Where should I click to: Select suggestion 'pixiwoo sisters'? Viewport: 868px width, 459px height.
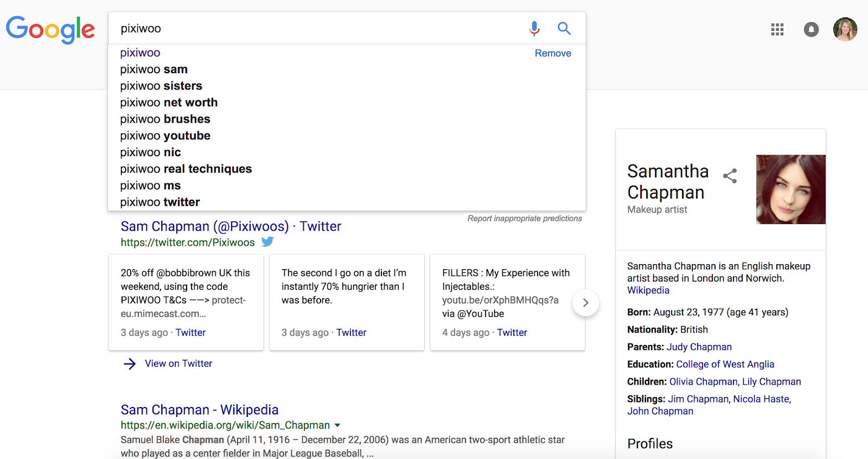coord(161,86)
